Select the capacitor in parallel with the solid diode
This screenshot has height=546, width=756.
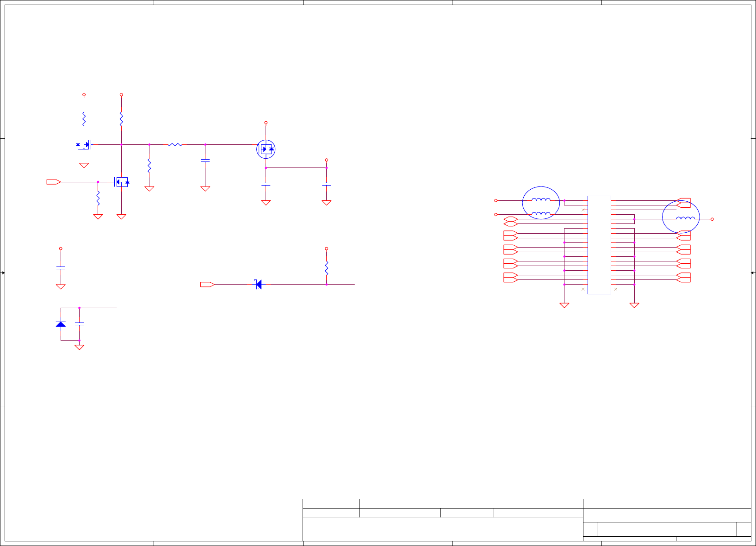pos(80,324)
